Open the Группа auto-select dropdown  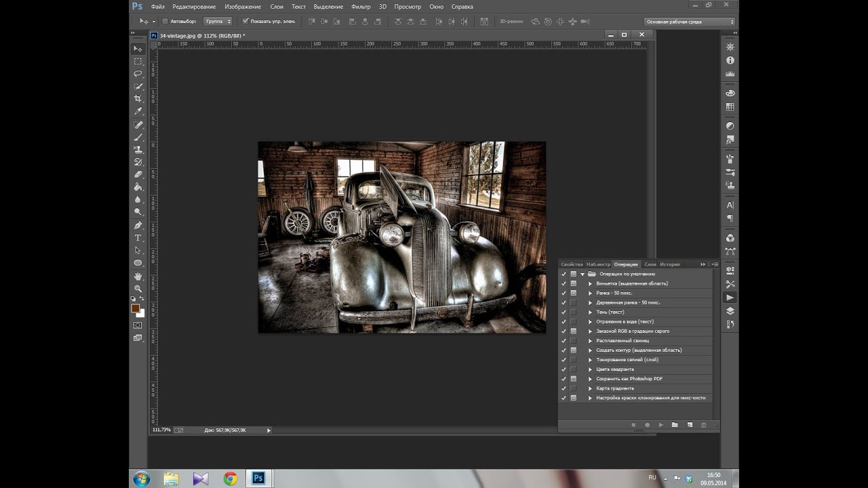coord(218,21)
